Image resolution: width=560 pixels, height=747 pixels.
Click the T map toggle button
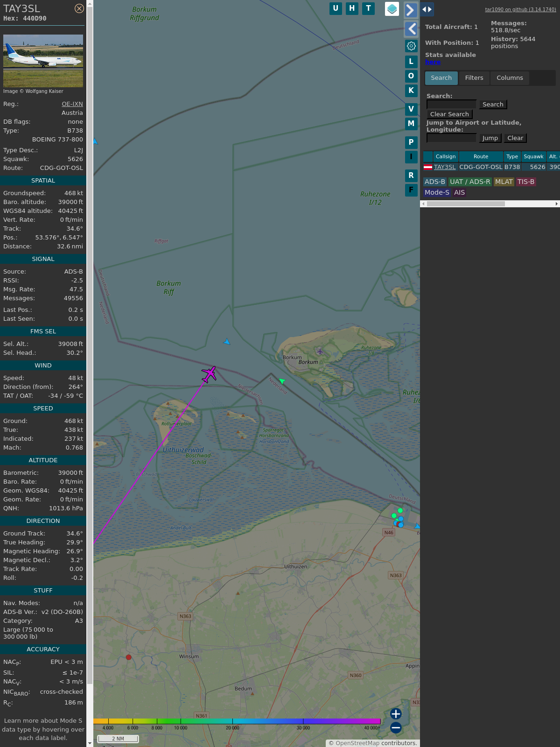[368, 8]
